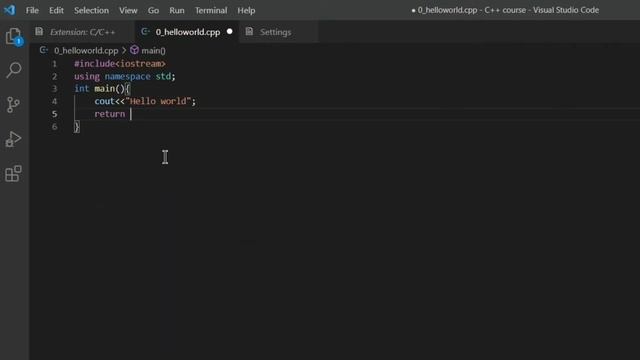Click the C++ file icon in breadcrumb
The width and height of the screenshot is (640, 360).
[x=44, y=50]
